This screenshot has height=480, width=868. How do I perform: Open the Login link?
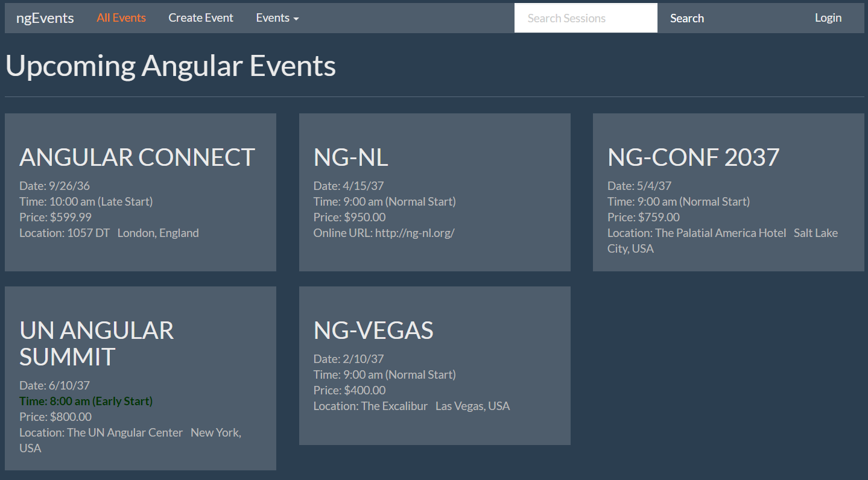click(x=828, y=18)
